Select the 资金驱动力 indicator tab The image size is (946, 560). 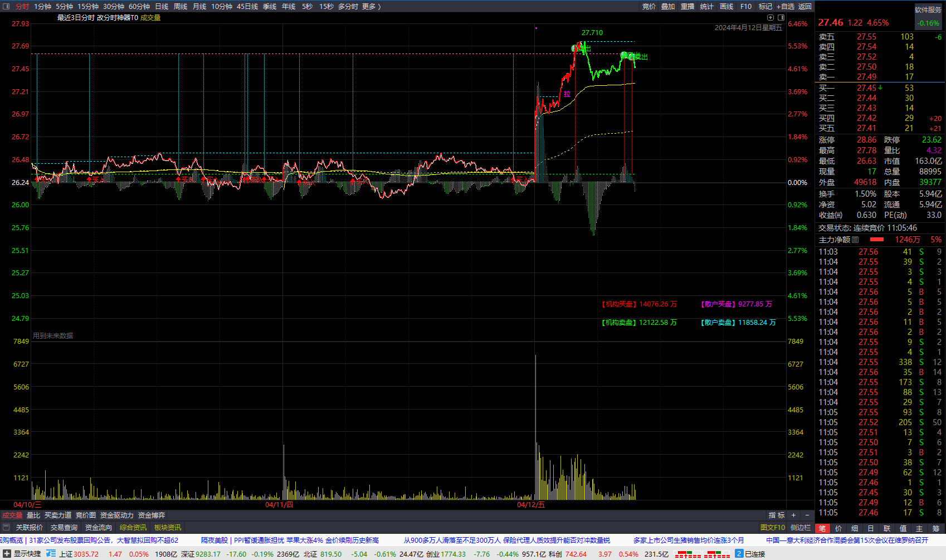[x=117, y=515]
